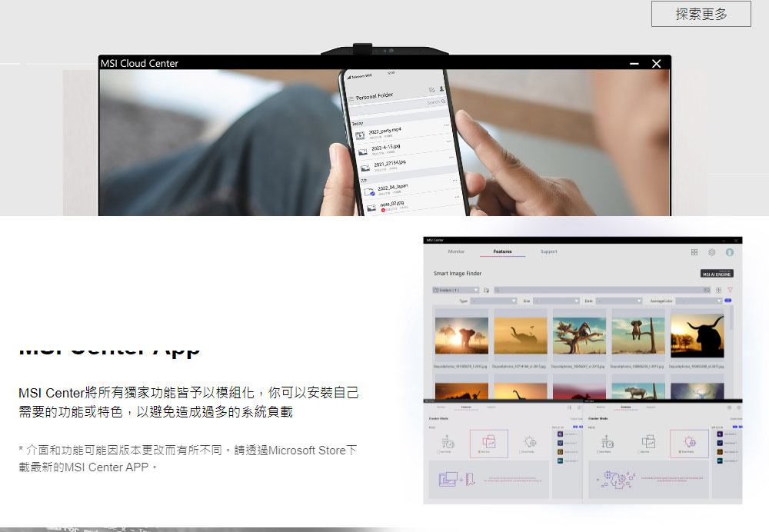The height and width of the screenshot is (532, 769).
Task: Open more options for note_02.jpg
Action: click(x=457, y=197)
